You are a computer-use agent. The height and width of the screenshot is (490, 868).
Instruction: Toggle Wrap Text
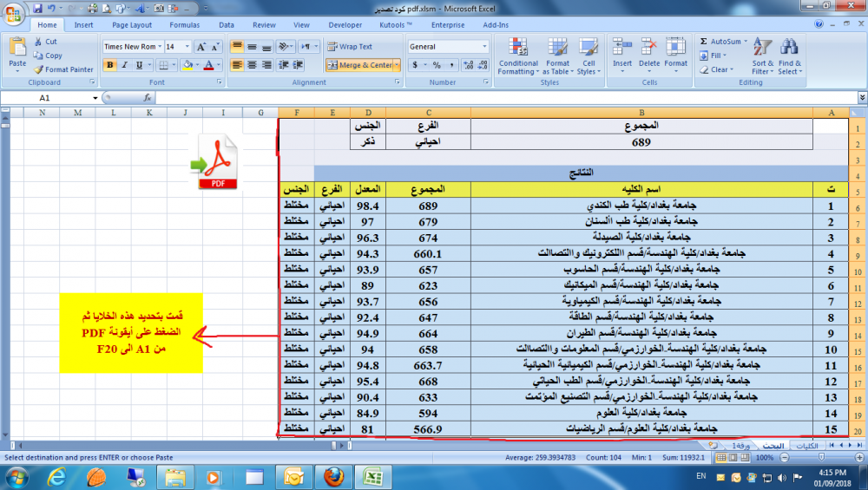[x=350, y=47]
